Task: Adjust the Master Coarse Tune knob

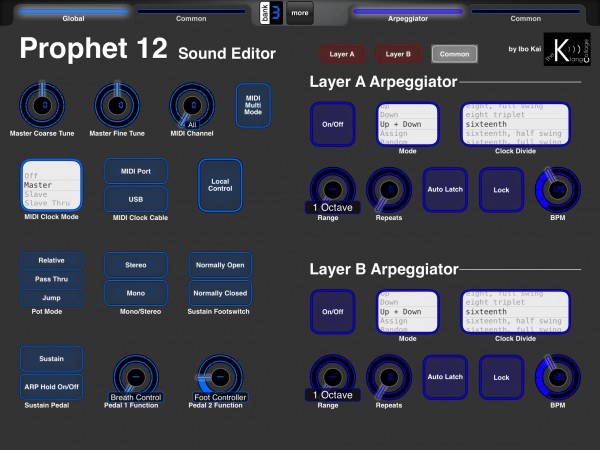Action: tap(42, 105)
